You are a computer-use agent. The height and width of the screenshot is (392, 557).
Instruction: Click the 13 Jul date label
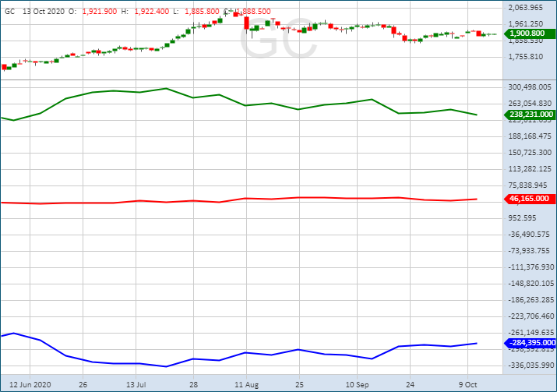point(136,384)
